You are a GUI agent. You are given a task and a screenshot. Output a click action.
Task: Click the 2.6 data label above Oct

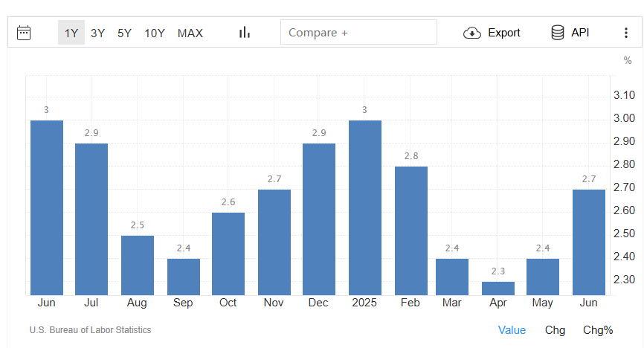click(228, 202)
